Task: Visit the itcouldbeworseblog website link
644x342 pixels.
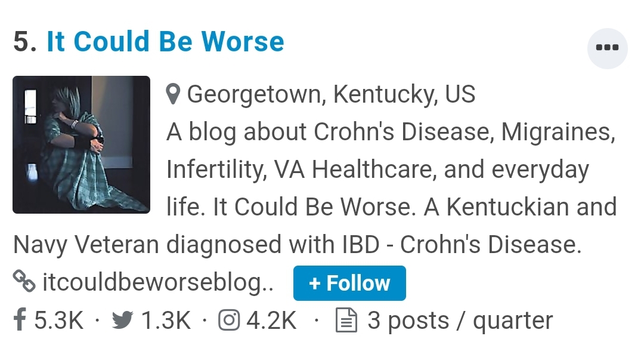Action: [158, 282]
